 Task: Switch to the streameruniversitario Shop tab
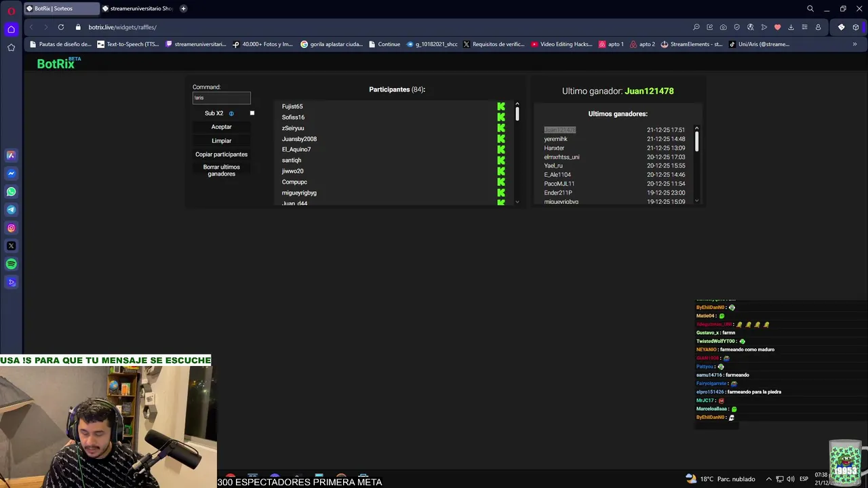(x=138, y=9)
